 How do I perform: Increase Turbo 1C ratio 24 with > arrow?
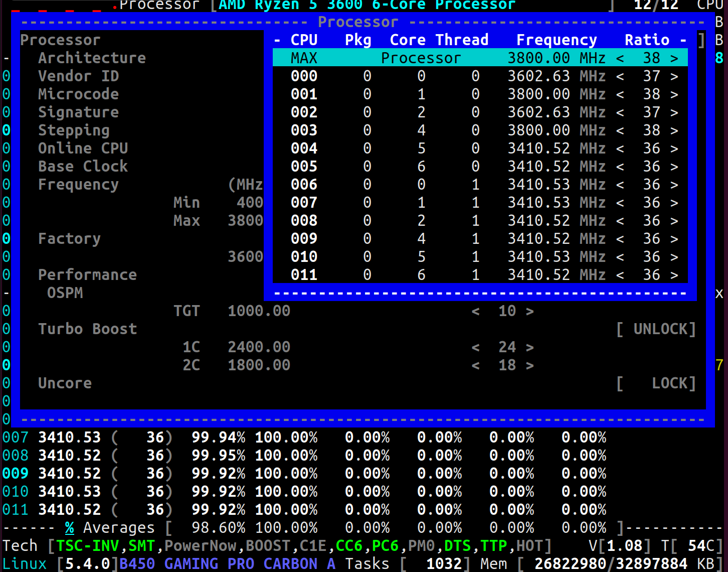[x=529, y=347]
